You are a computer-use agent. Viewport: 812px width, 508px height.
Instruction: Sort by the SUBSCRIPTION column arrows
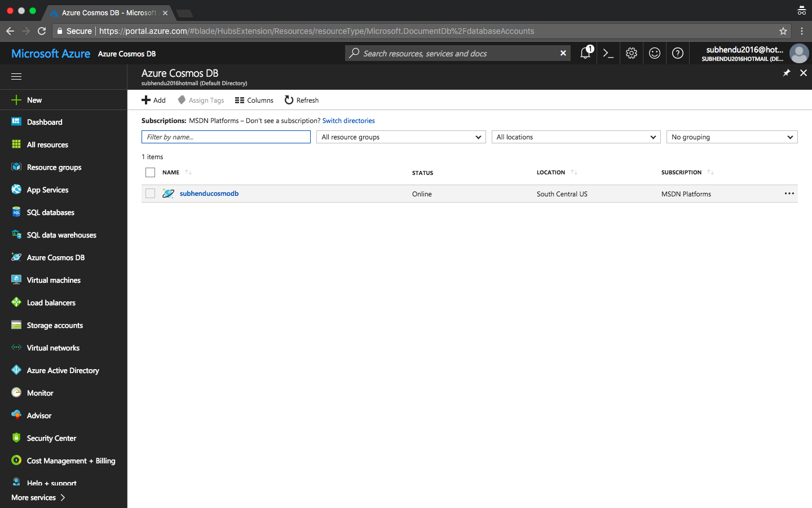[x=710, y=173]
